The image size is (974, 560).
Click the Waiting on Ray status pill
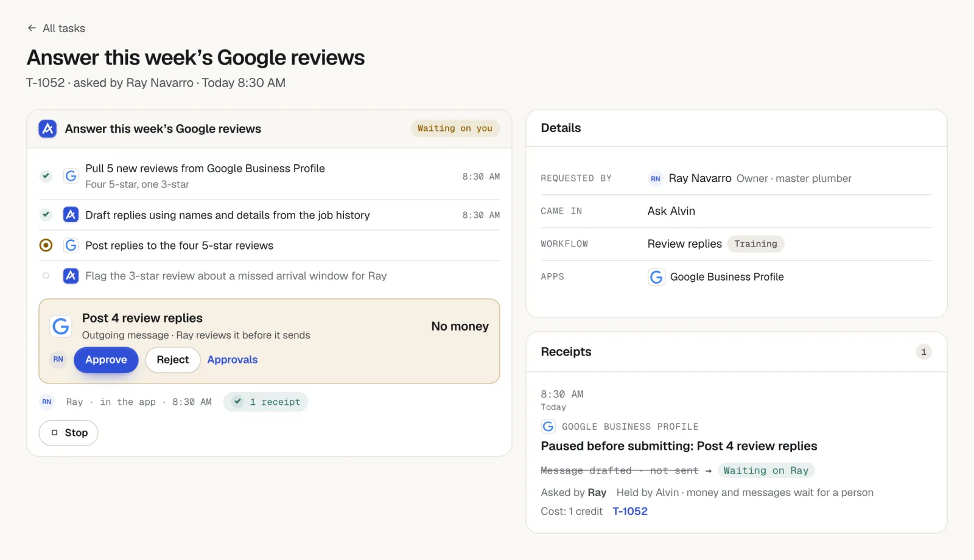[766, 471]
